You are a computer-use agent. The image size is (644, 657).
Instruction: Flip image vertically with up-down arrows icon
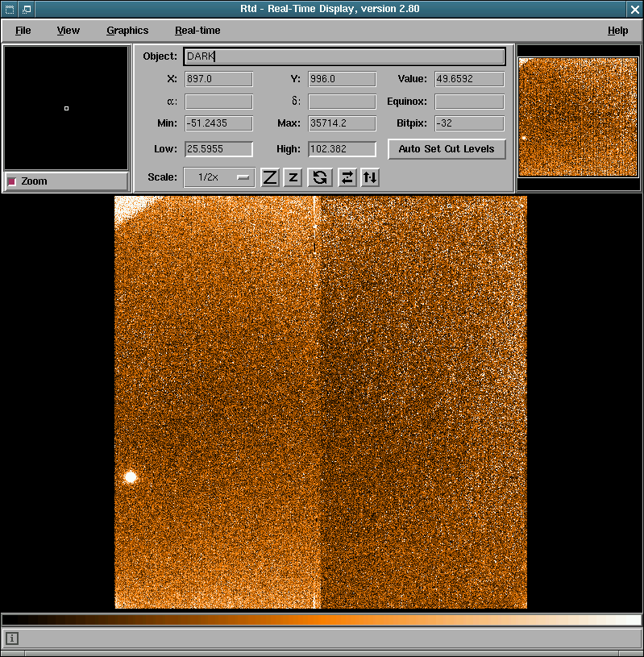[370, 177]
